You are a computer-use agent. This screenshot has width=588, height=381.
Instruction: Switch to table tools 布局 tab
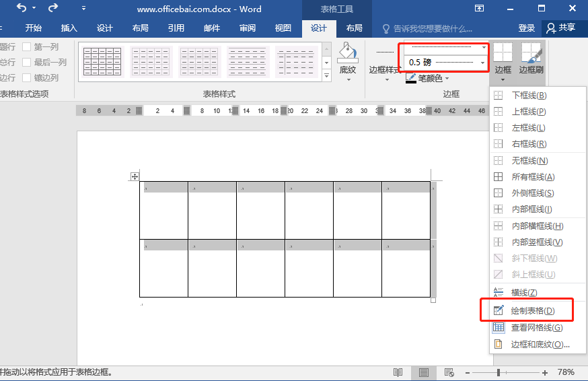coord(354,28)
